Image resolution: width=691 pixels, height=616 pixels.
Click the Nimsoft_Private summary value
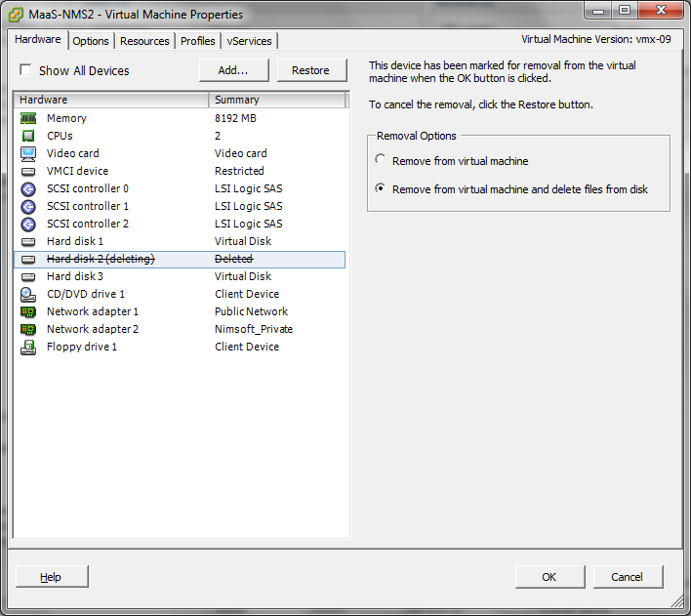pyautogui.click(x=254, y=329)
